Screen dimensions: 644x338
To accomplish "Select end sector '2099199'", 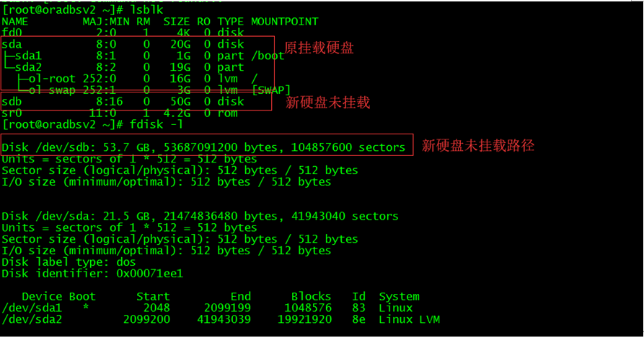I will click(227, 308).
